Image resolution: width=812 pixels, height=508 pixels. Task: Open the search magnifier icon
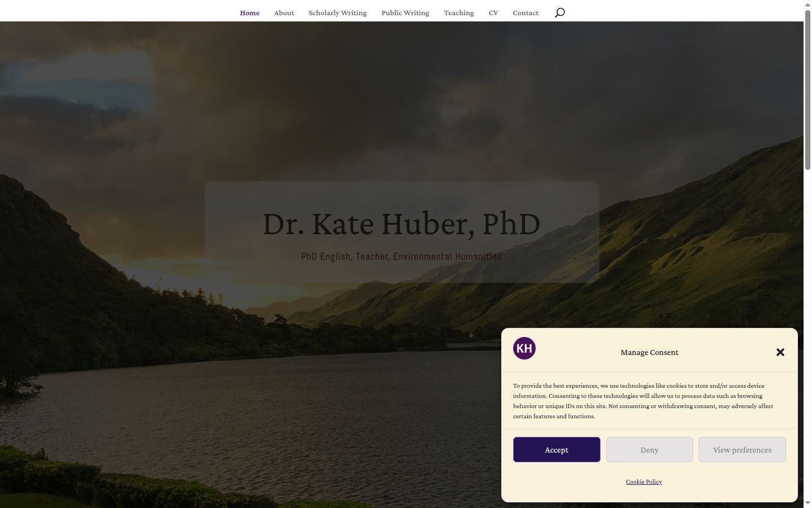[559, 12]
